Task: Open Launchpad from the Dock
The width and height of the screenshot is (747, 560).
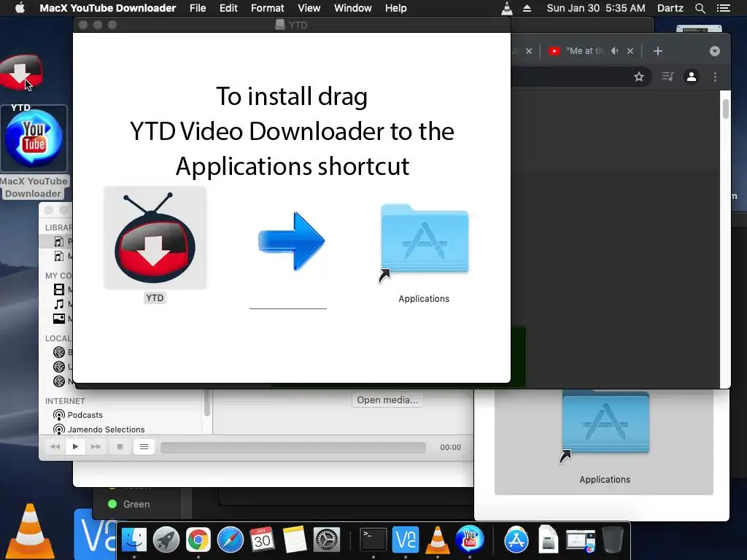Action: (166, 540)
